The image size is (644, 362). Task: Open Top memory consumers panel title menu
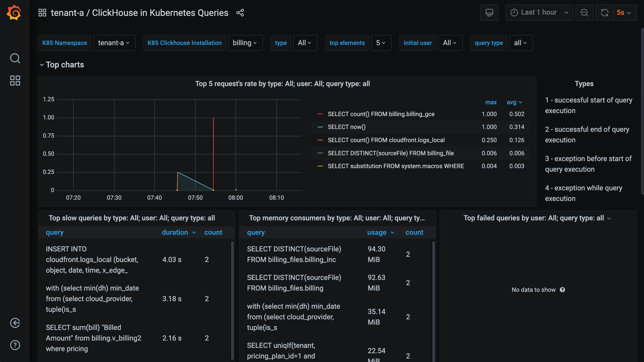pos(337,218)
